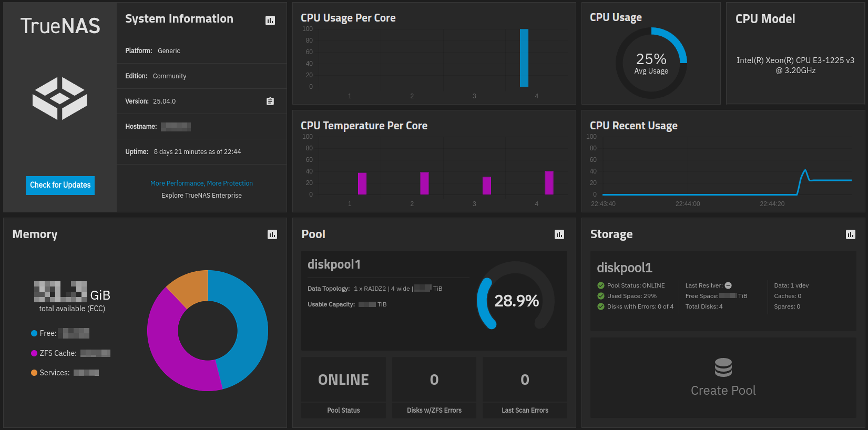The image size is (868, 430).
Task: Click Last Resilver dash status icon
Action: point(728,285)
